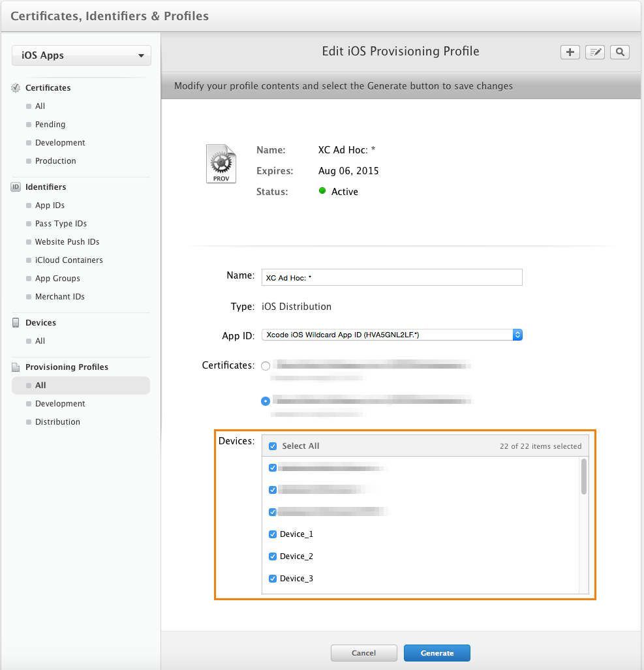This screenshot has width=644, height=670.
Task: Select the Certificates section icon in the sidebar
Action: point(15,87)
